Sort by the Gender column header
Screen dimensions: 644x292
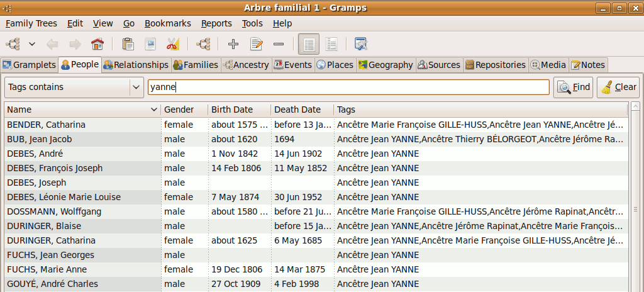click(184, 109)
